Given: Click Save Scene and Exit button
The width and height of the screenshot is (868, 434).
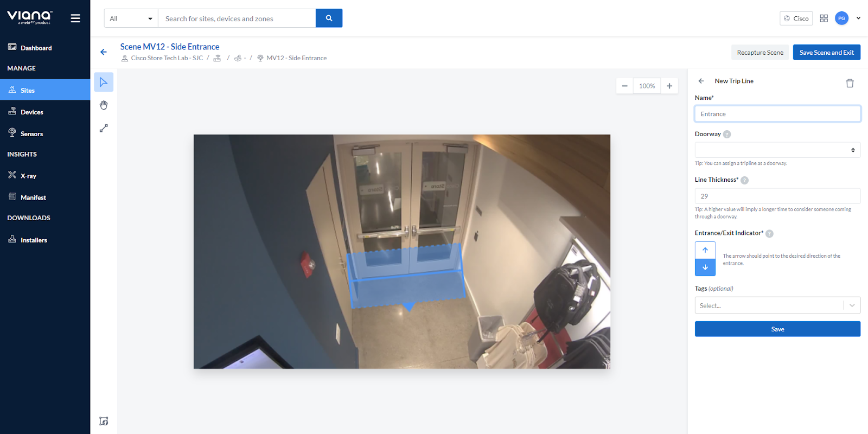Looking at the screenshot, I should point(826,53).
